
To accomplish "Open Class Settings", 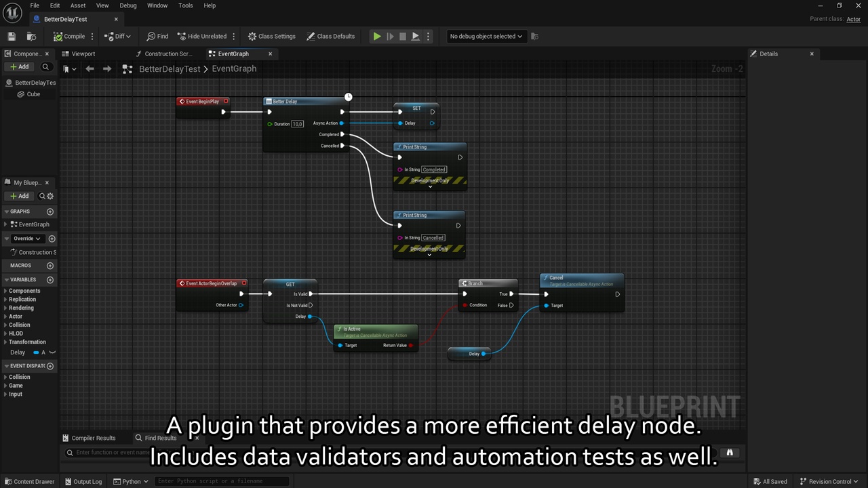I will (272, 37).
